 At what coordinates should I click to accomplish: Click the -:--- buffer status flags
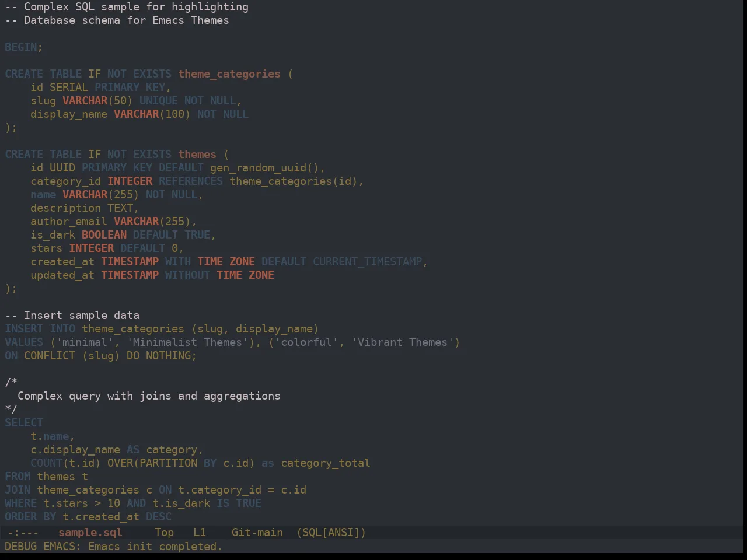tap(23, 532)
